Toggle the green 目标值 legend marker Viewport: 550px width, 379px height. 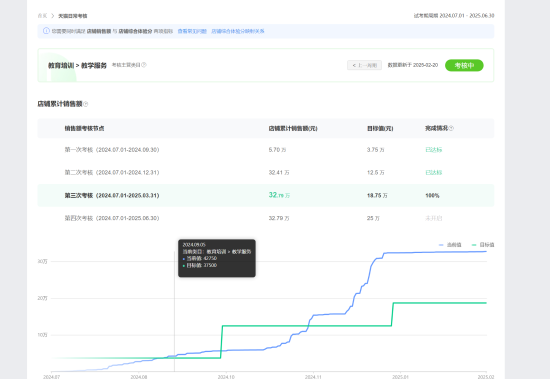coord(474,245)
